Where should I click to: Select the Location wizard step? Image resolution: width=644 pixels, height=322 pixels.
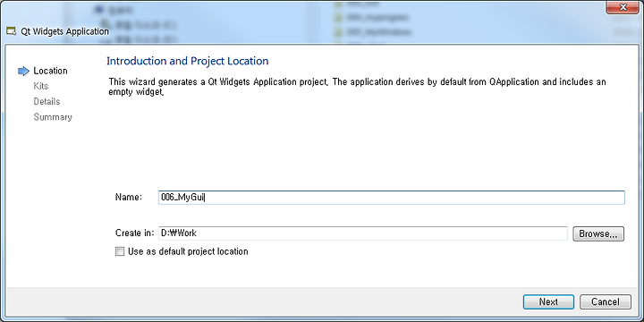[50, 71]
